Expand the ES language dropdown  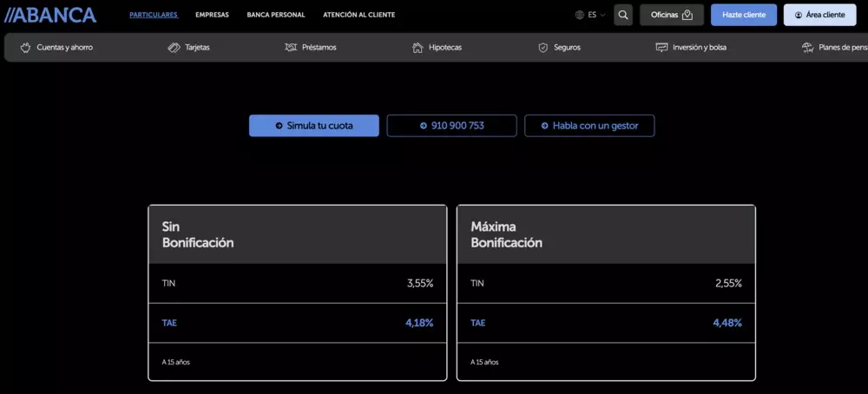pos(596,15)
